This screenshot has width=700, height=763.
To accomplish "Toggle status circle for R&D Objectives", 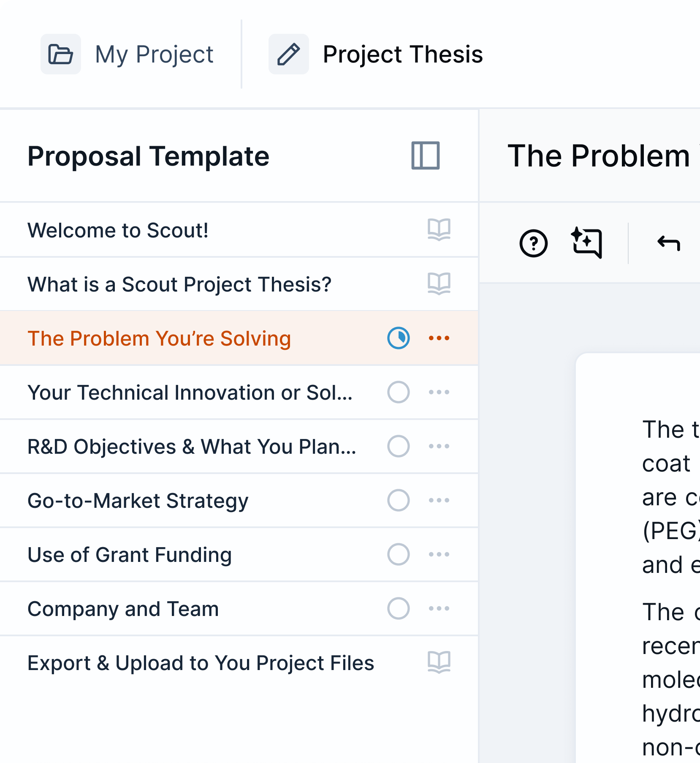I will click(399, 446).
